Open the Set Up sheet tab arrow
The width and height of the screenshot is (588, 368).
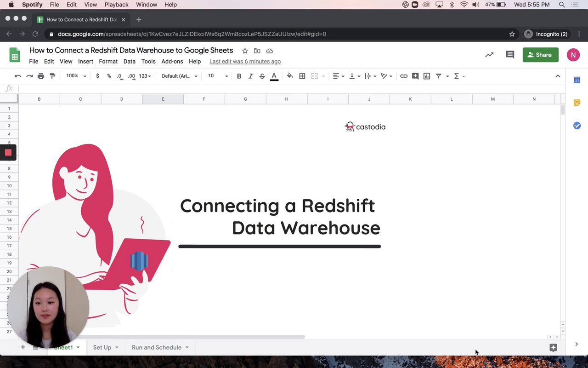point(117,347)
